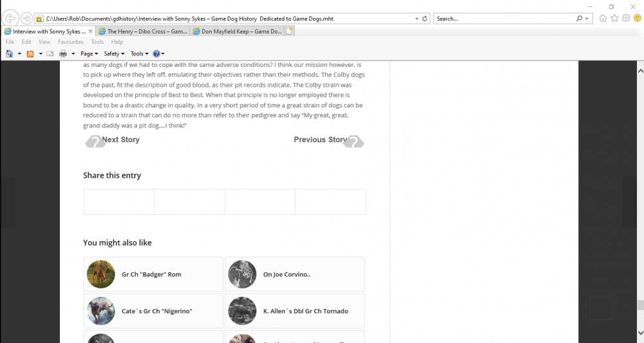Viewport: 644px width, 343px height.
Task: Switch to the Don Mayfield Keep tab
Action: [x=237, y=31]
